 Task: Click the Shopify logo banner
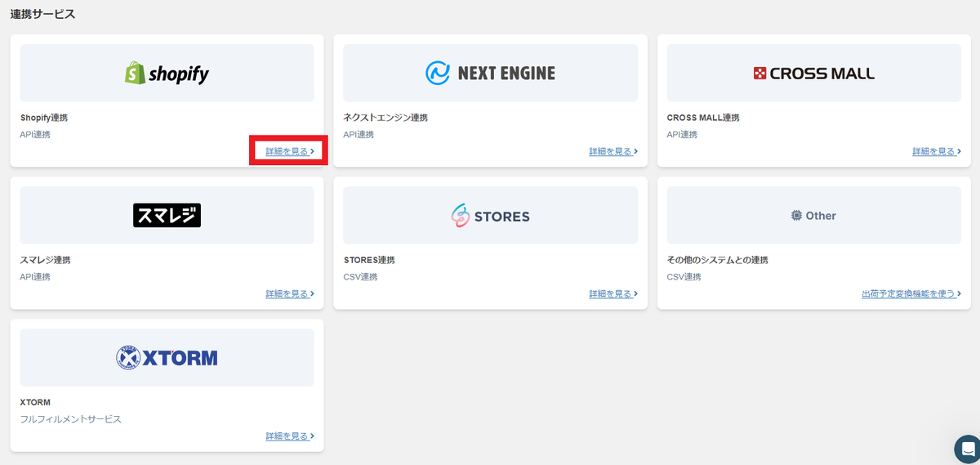click(x=167, y=74)
